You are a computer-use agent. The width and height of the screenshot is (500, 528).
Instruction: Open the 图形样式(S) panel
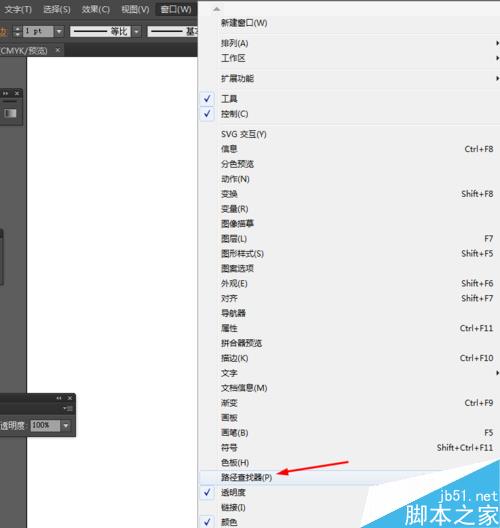[350, 254]
